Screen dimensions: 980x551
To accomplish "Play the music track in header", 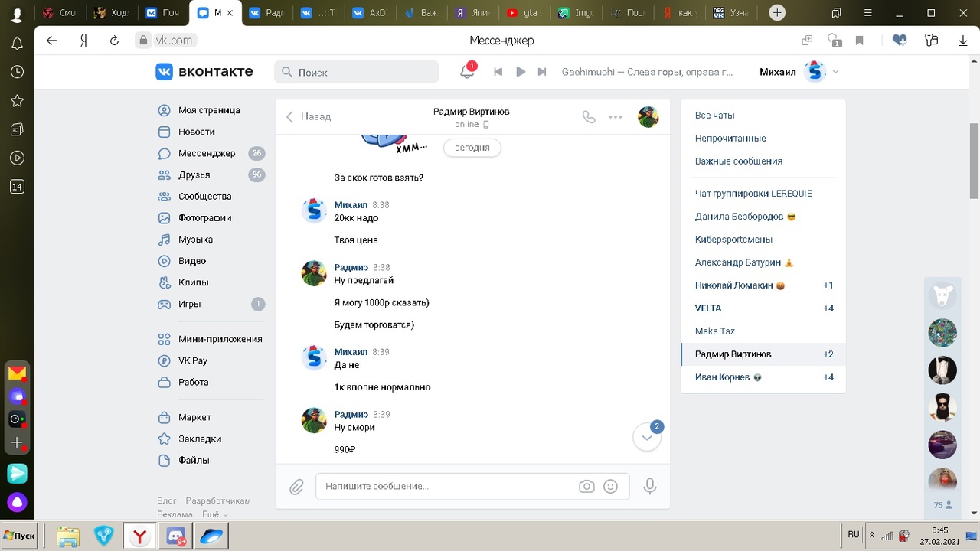I will point(521,72).
